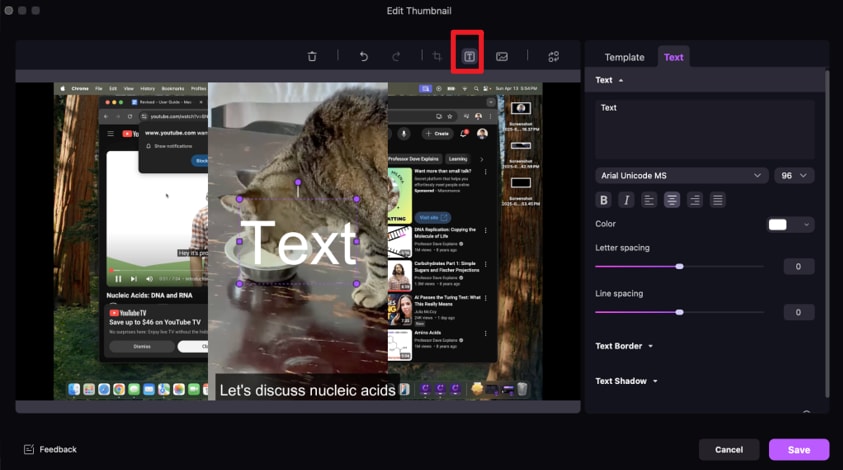Click the DNA Replication video thumbnail
This screenshot has height=470, width=843.
pyautogui.click(x=399, y=241)
